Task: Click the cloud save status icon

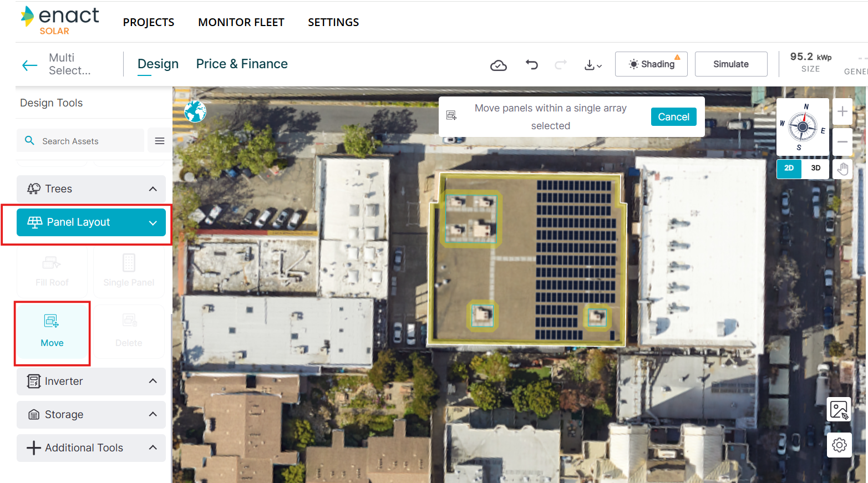Action: click(x=498, y=65)
